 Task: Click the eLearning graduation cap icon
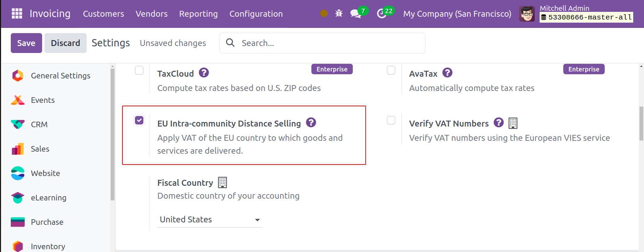coord(18,198)
